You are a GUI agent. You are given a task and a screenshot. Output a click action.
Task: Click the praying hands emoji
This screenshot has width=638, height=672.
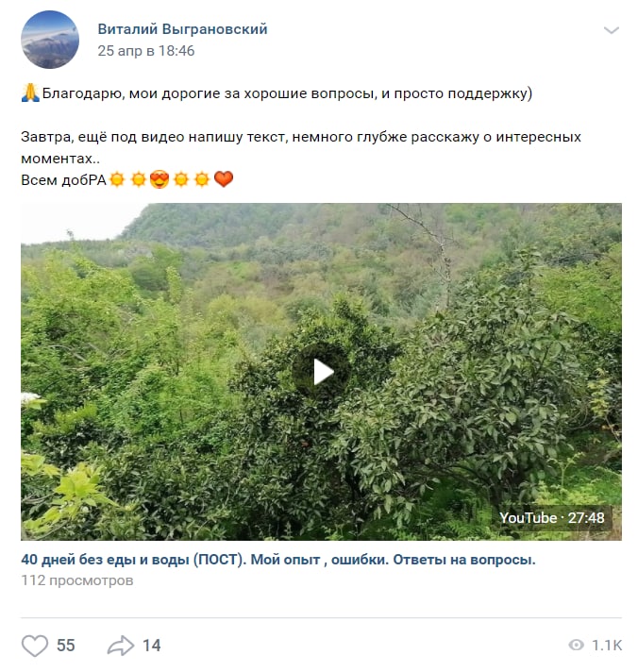(x=30, y=92)
